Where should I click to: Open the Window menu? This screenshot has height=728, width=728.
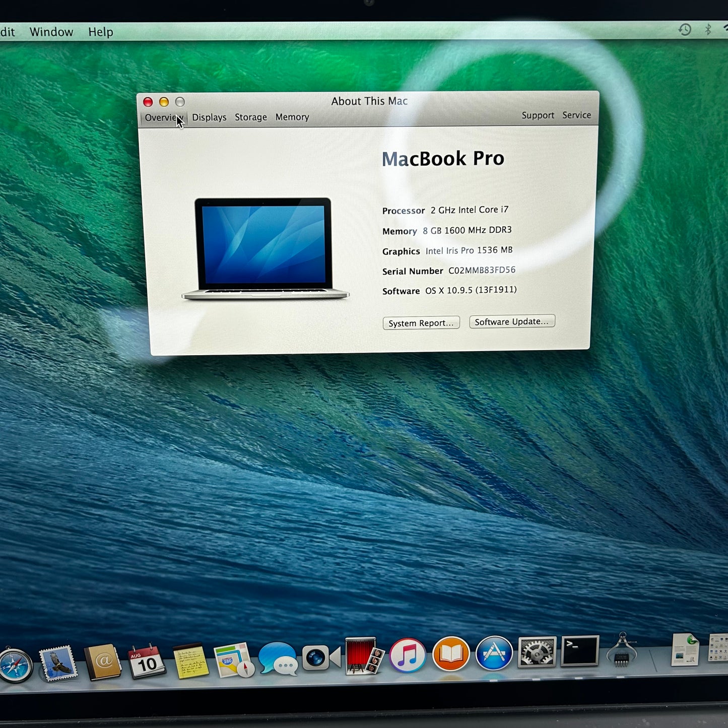coord(51,32)
